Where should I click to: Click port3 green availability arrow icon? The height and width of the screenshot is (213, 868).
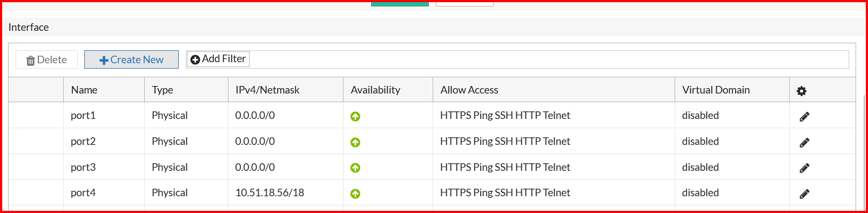click(355, 168)
